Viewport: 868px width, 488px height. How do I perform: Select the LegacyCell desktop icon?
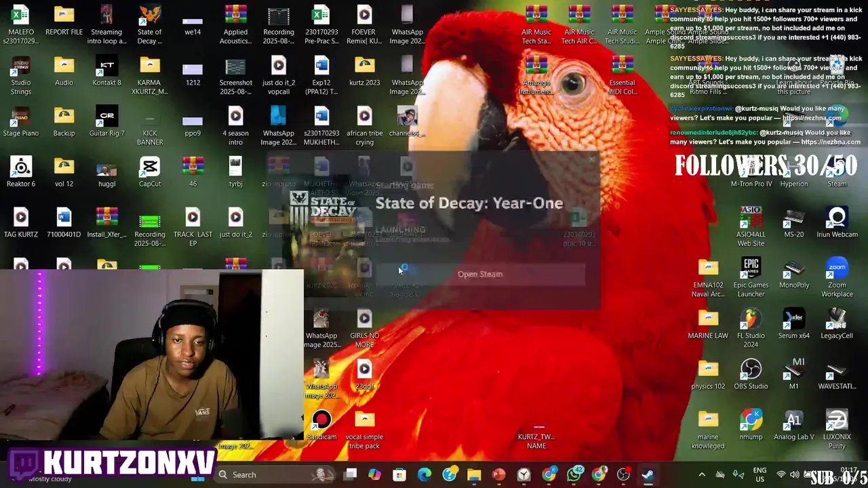(x=837, y=325)
